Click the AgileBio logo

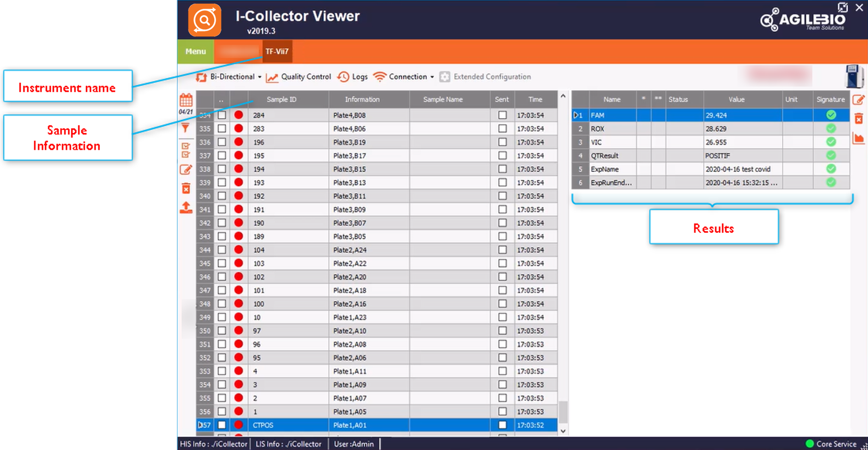(803, 20)
